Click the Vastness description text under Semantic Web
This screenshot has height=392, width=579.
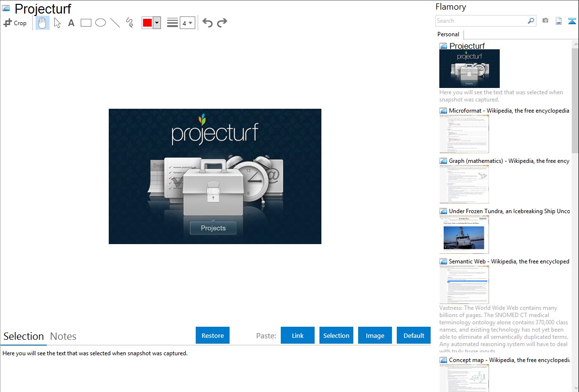504,329
